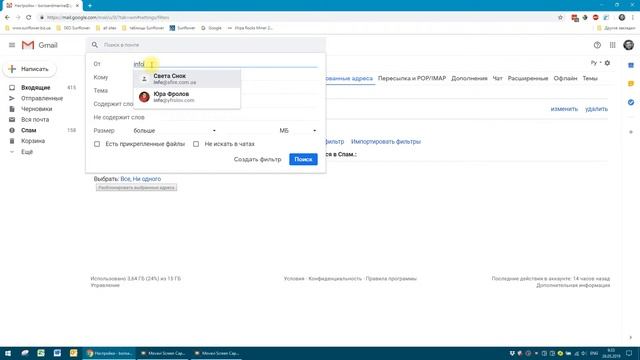Open the Other bookmarks folder
The height and width of the screenshot is (360, 640).
pos(616,28)
